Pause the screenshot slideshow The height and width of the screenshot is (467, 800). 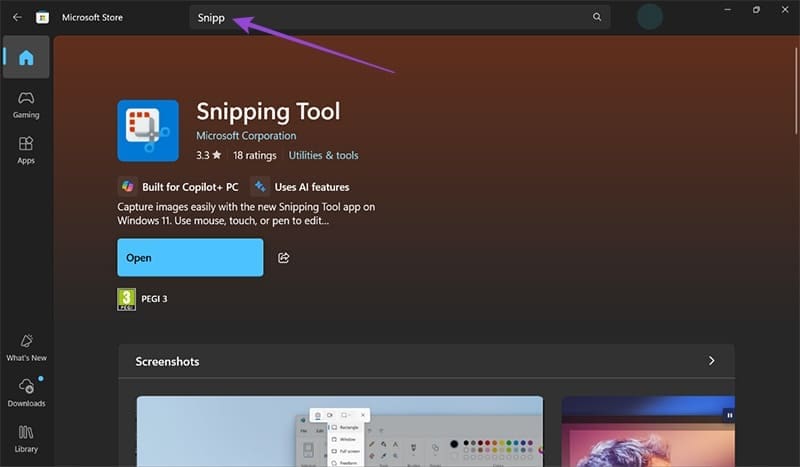[730, 415]
